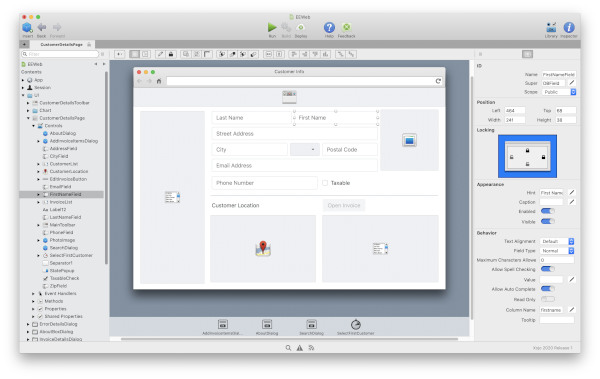Screen dimensions: 600x379
Task: Select the CustomerDetailsPage tab
Action: (61, 44)
